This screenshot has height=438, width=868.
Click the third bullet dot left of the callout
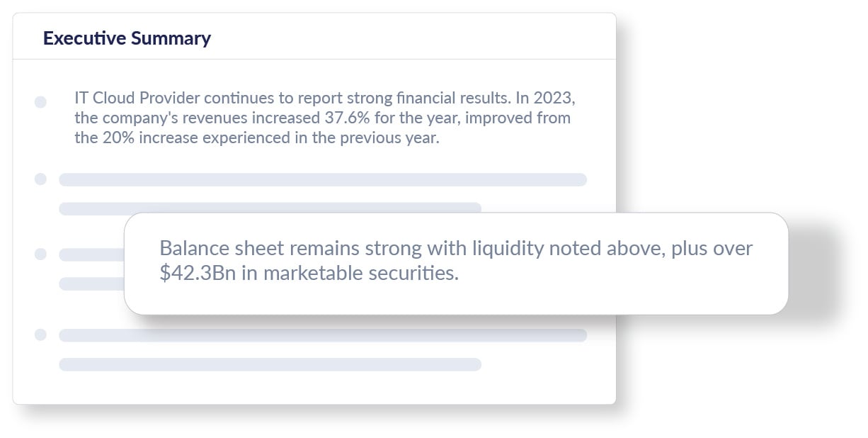coord(40,254)
